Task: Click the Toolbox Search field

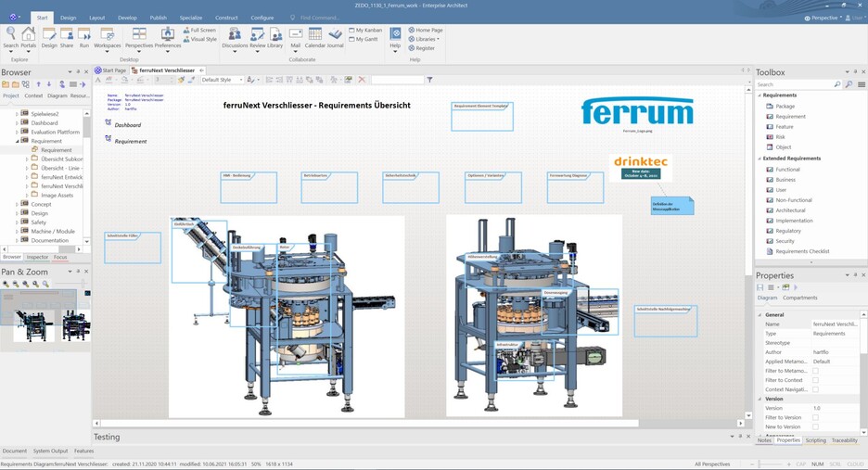Action: pos(798,84)
